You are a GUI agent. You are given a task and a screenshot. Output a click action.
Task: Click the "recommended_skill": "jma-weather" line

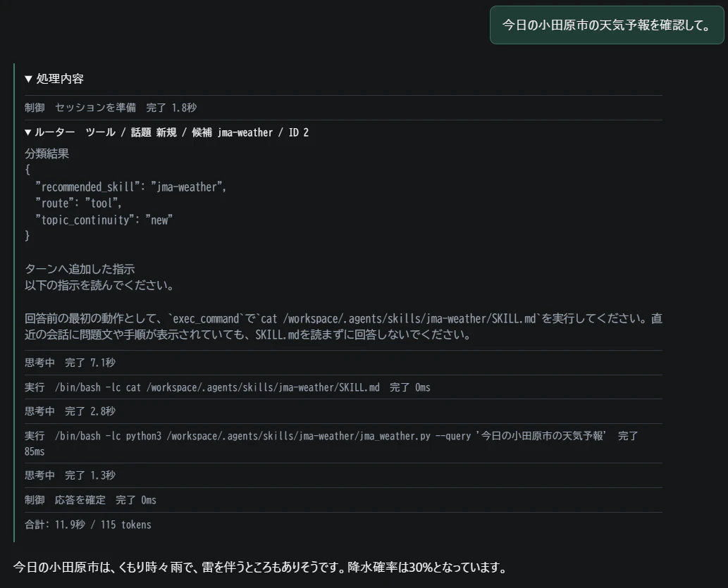pos(131,187)
